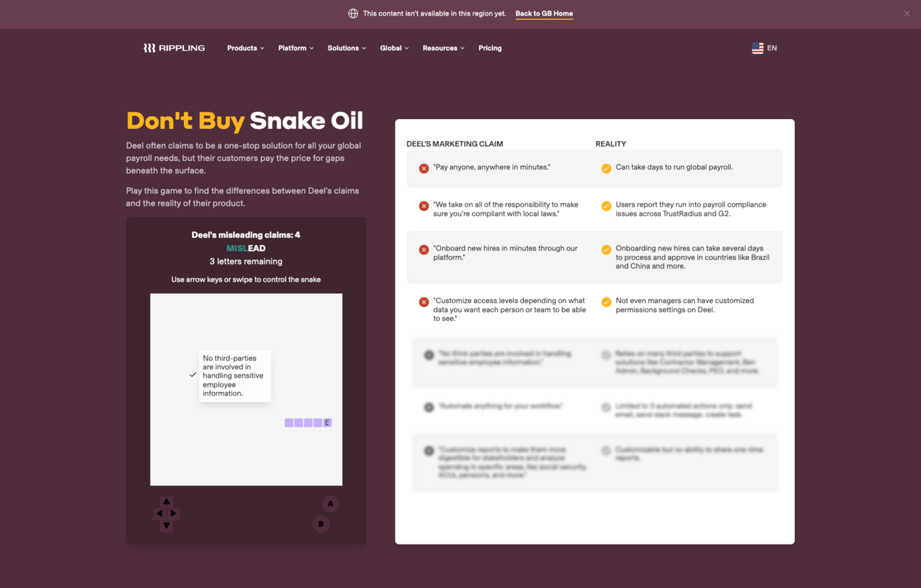Click "Not even managers can have customized permissions" text
Image resolution: width=921 pixels, height=588 pixels.
coord(685,305)
